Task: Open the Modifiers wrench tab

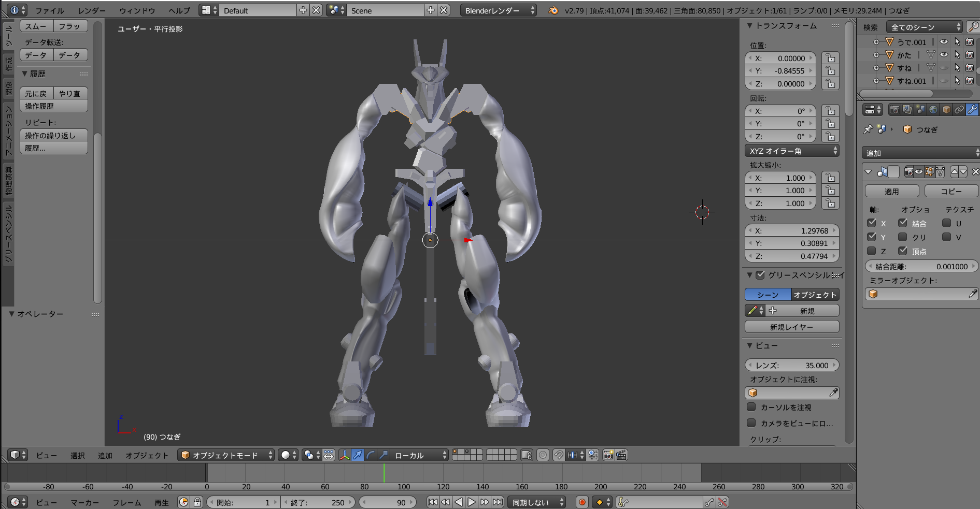Action: click(972, 110)
